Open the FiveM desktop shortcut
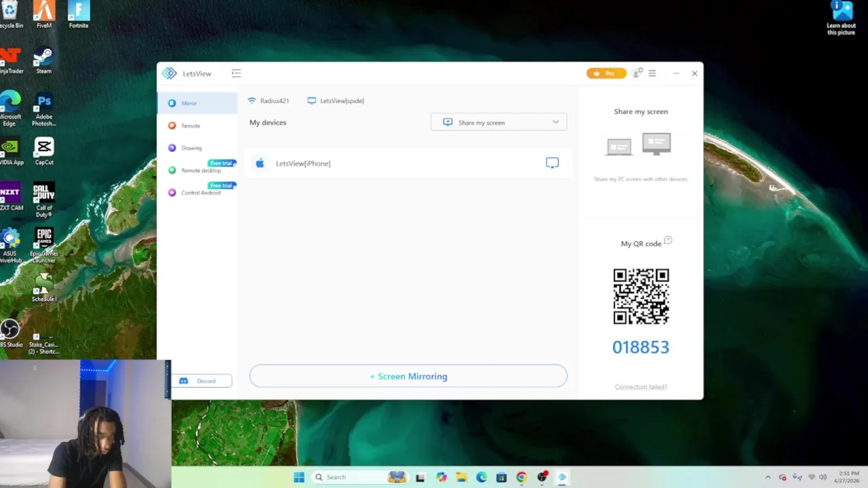The height and width of the screenshot is (488, 868). [44, 15]
